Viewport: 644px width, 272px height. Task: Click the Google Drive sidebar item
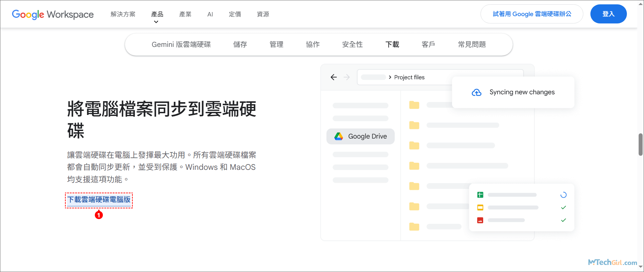pos(361,136)
